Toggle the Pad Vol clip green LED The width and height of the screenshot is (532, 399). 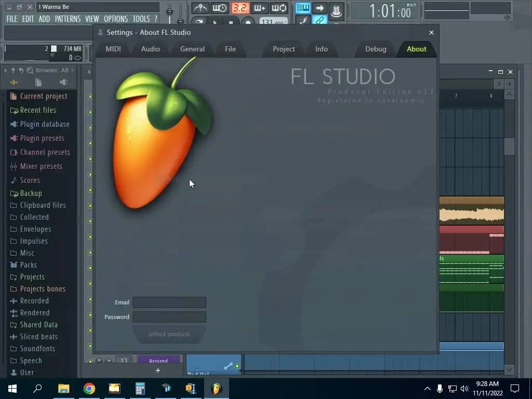(237, 366)
